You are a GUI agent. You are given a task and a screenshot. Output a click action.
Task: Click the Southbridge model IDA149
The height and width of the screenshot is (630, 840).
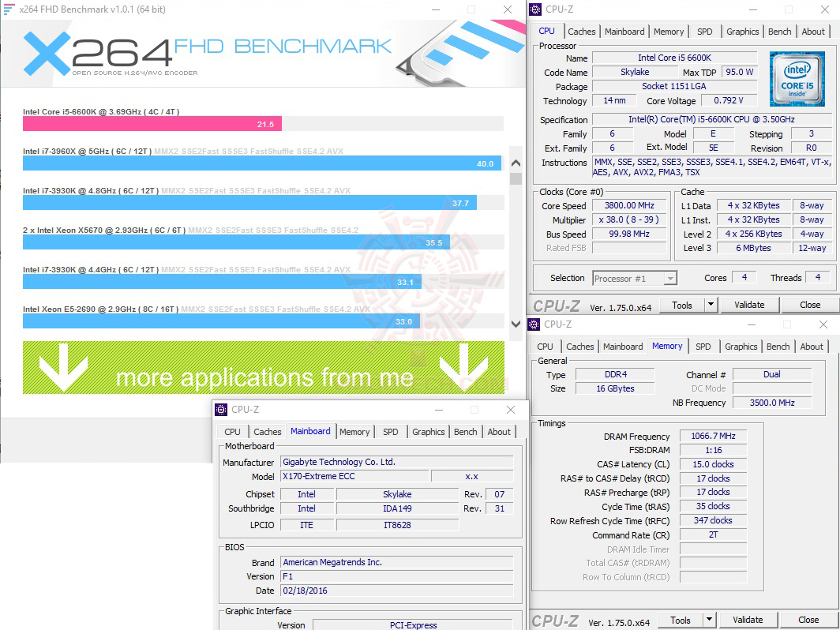(397, 508)
